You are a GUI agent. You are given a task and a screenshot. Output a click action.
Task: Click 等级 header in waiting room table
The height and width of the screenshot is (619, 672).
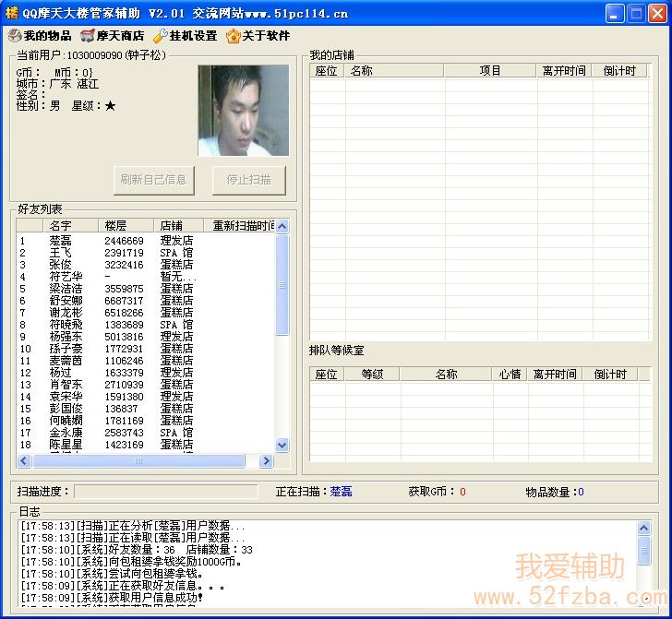click(x=372, y=375)
